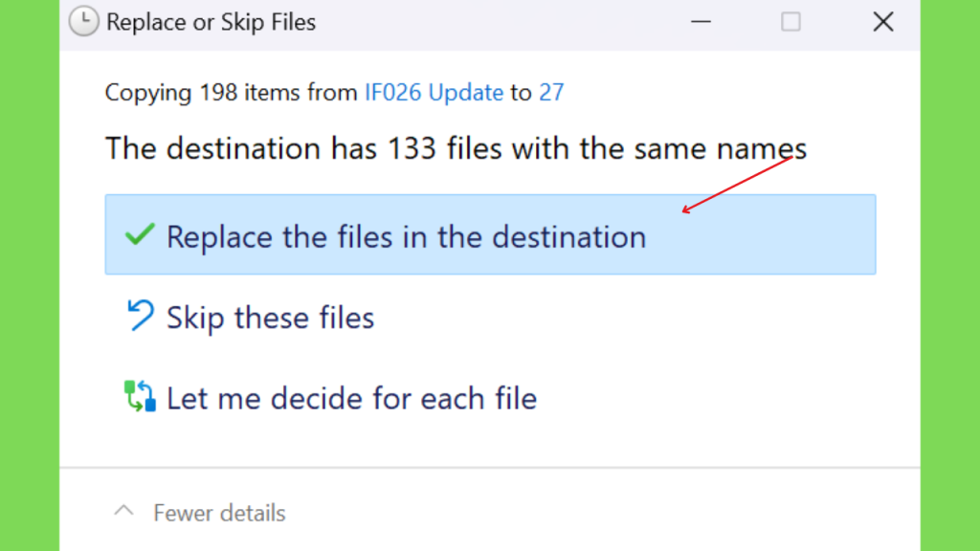Click the red arrow annotation
The width and height of the screenshot is (980, 551).
pyautogui.click(x=737, y=185)
